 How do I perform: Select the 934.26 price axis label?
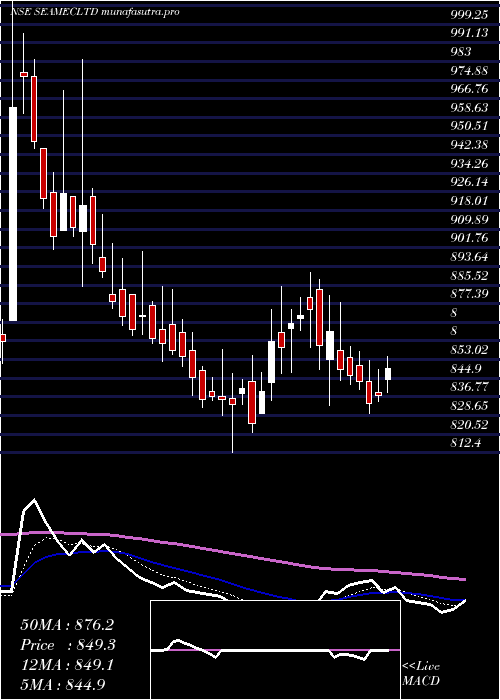(x=469, y=163)
